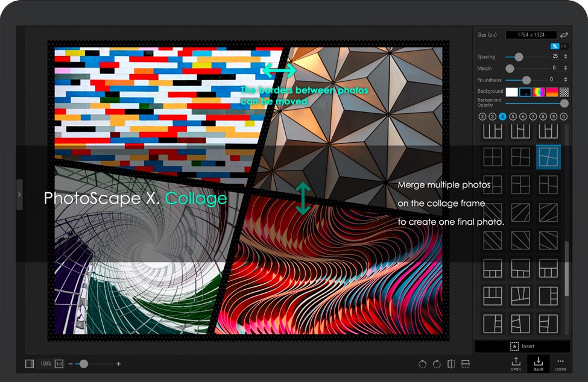Choose the white background swatch
588x382 pixels.
tap(511, 92)
